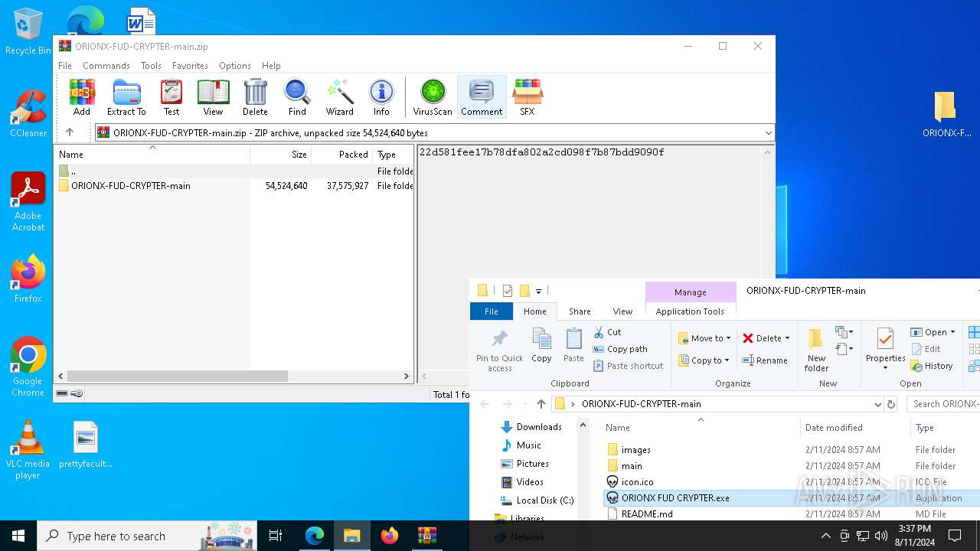Click Edit in the Open group
This screenshot has height=551, width=980.
coord(926,349)
